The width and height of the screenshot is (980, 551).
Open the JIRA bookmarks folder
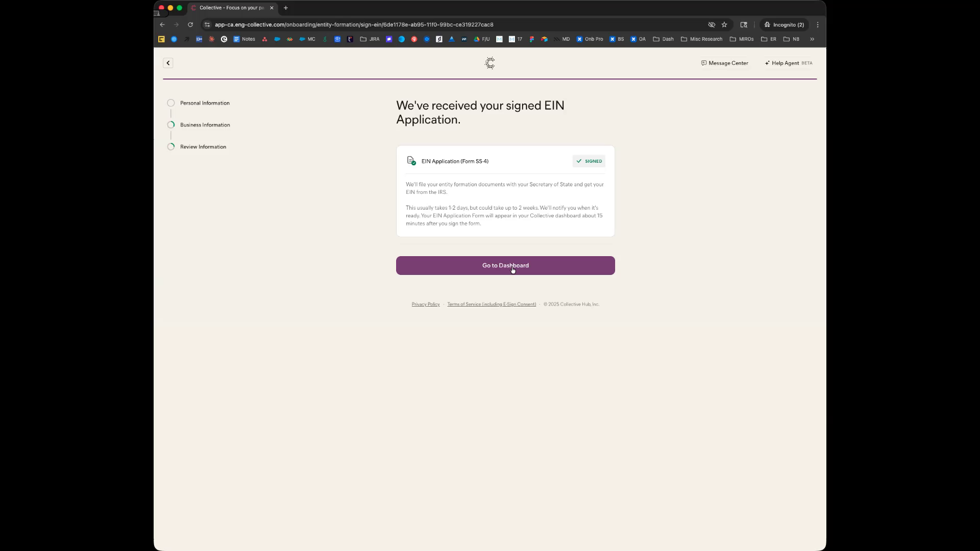(x=370, y=39)
